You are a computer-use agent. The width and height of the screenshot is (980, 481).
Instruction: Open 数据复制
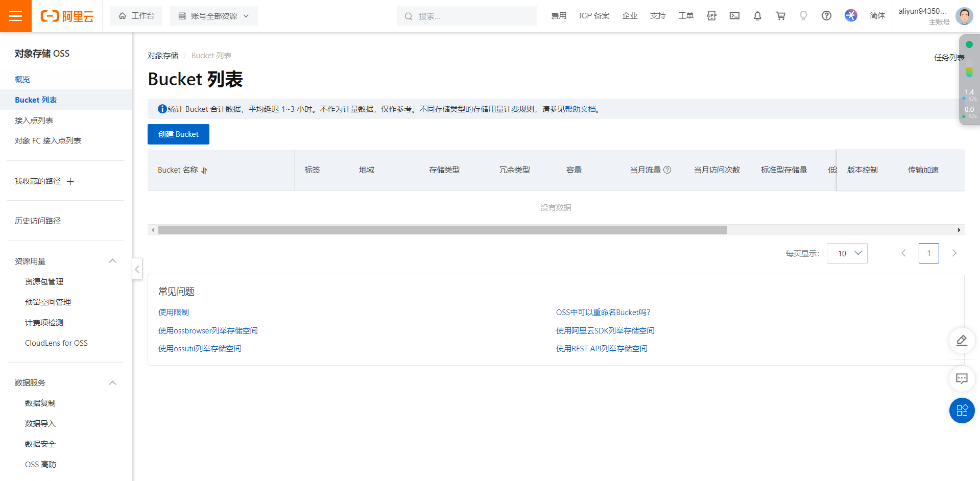click(40, 403)
